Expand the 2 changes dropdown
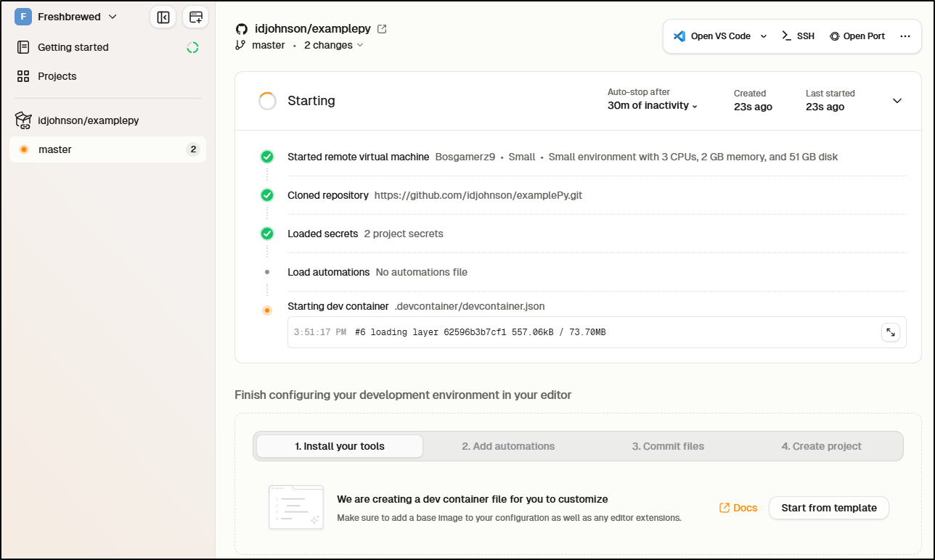This screenshot has height=560, width=935. (334, 45)
